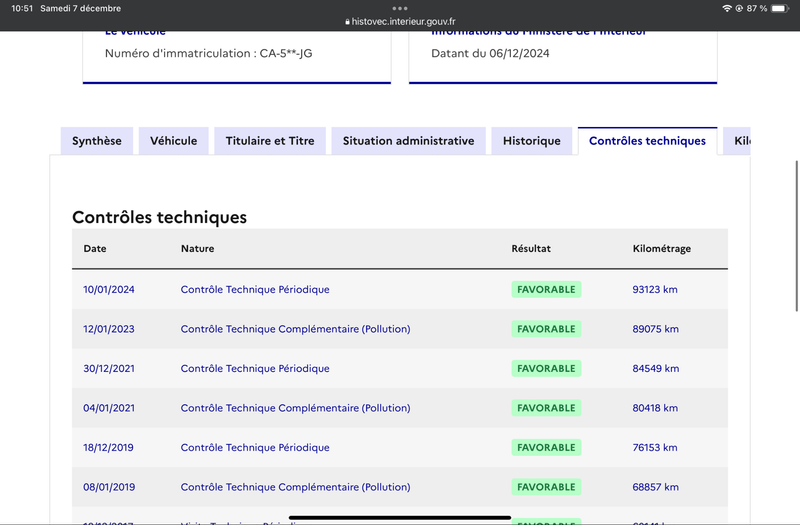Tap the histovec.interieur.gouv.fr address bar
Image resolution: width=800 pixels, height=525 pixels.
pyautogui.click(x=400, y=21)
